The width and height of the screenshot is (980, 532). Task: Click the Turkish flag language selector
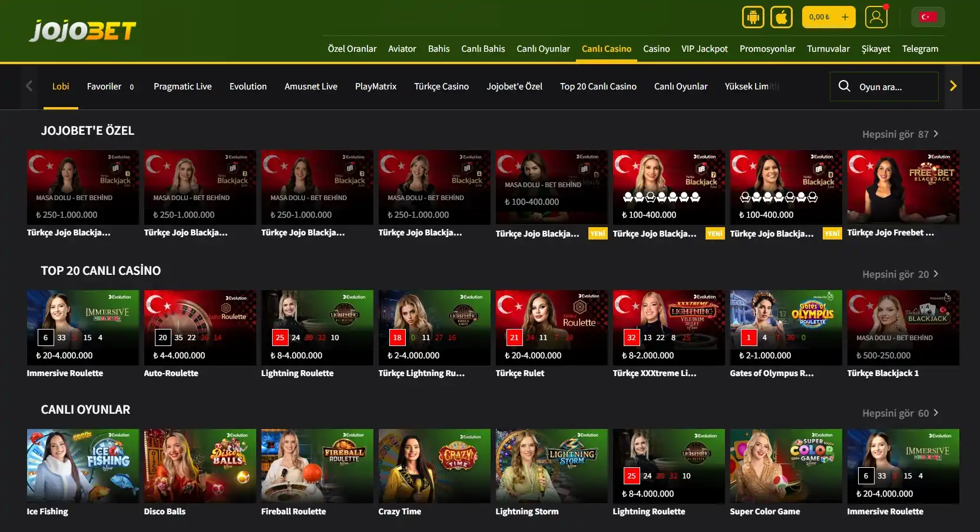click(928, 17)
